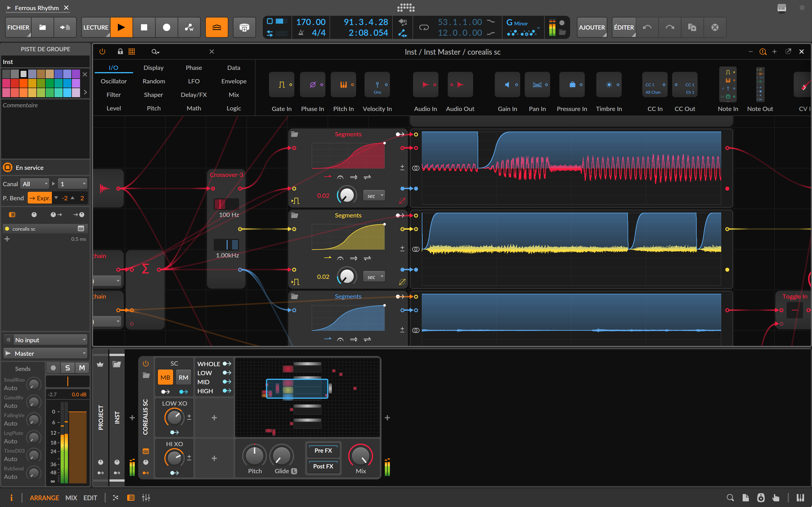812x507 pixels.
Task: Select the Audio Out grid module
Action: click(x=460, y=84)
